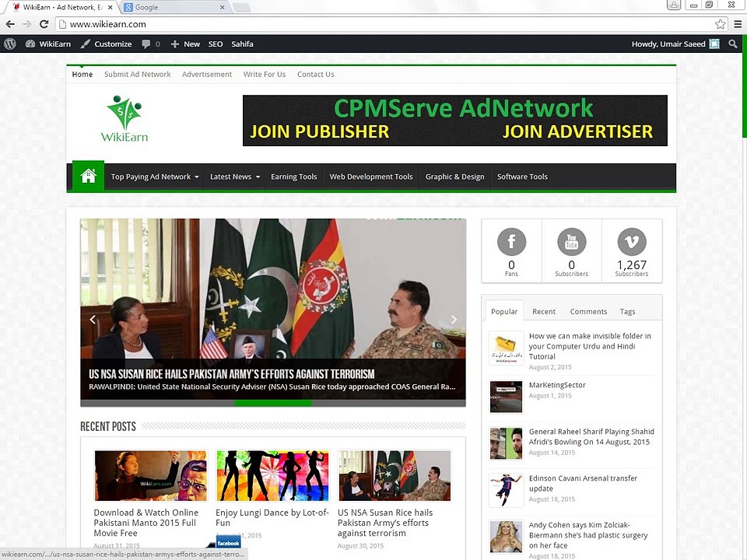Open the Contact Us link

coord(315,75)
